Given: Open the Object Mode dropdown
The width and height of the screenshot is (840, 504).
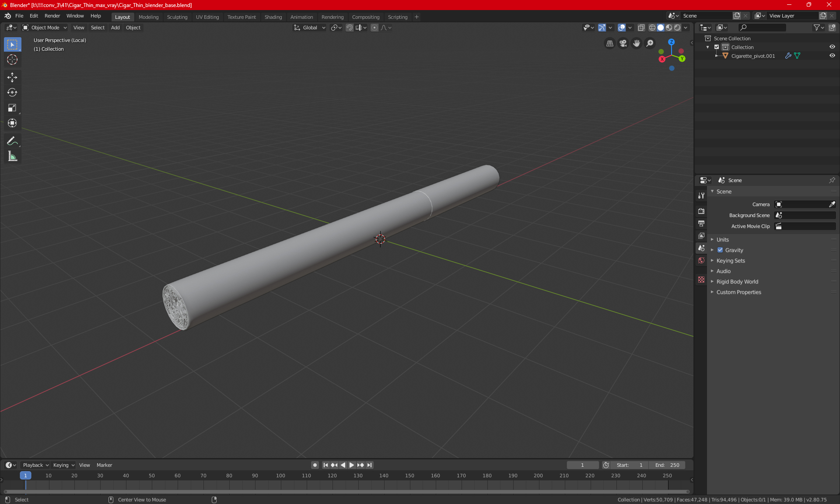Looking at the screenshot, I should [45, 28].
